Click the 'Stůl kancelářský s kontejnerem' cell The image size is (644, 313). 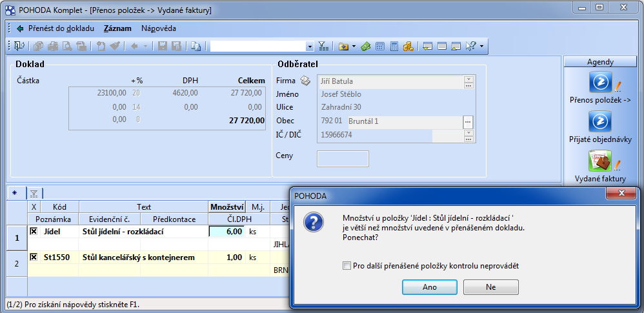[144, 257]
